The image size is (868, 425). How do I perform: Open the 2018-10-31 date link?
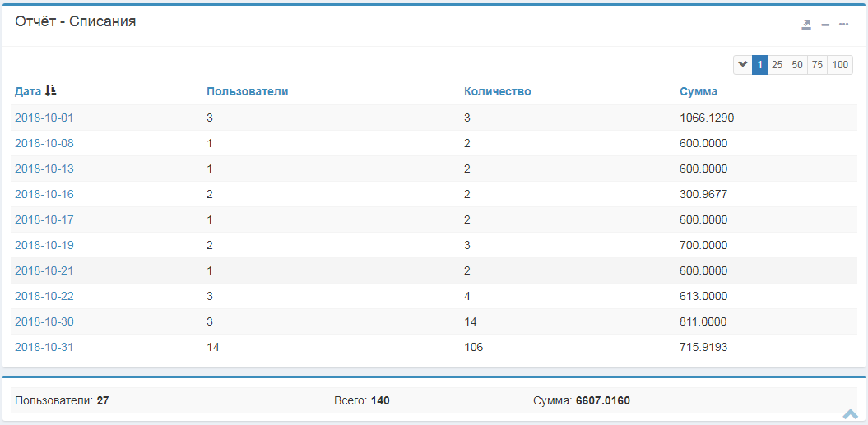pos(44,347)
